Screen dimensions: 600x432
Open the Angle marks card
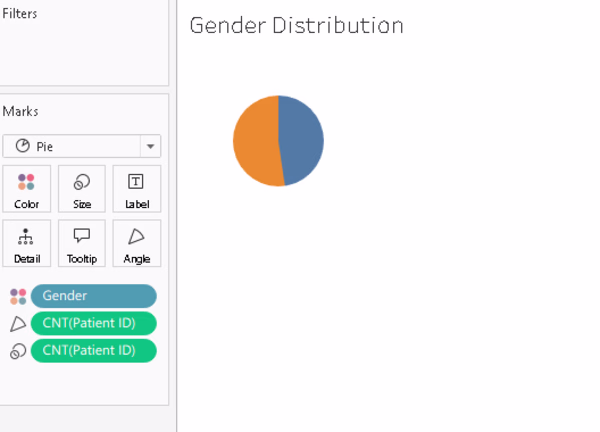point(137,243)
